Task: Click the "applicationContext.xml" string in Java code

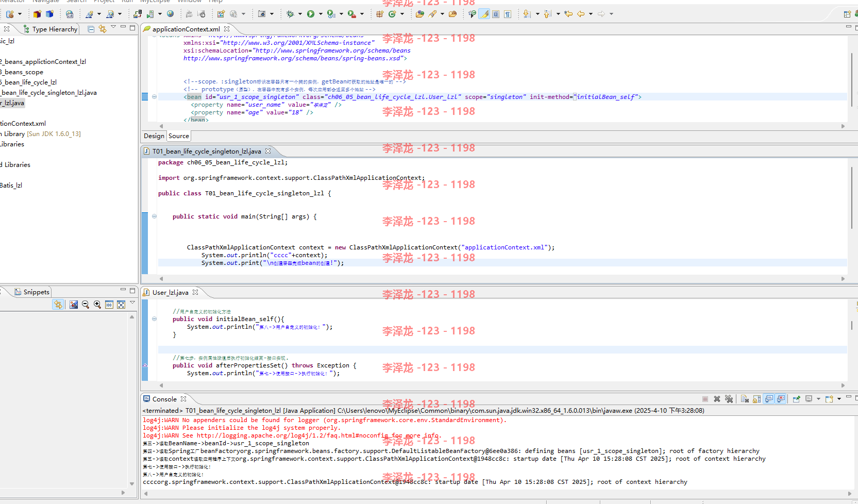Action: coord(504,247)
